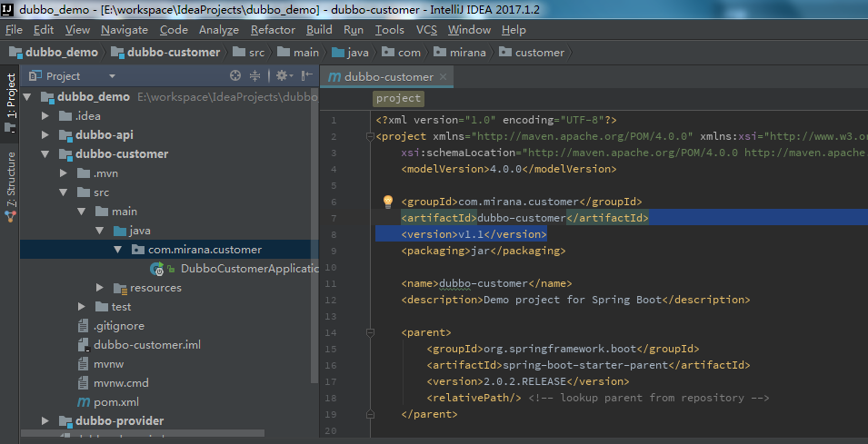Click the Project tree horizontal scrollbar
The image size is (868, 444).
(143, 434)
